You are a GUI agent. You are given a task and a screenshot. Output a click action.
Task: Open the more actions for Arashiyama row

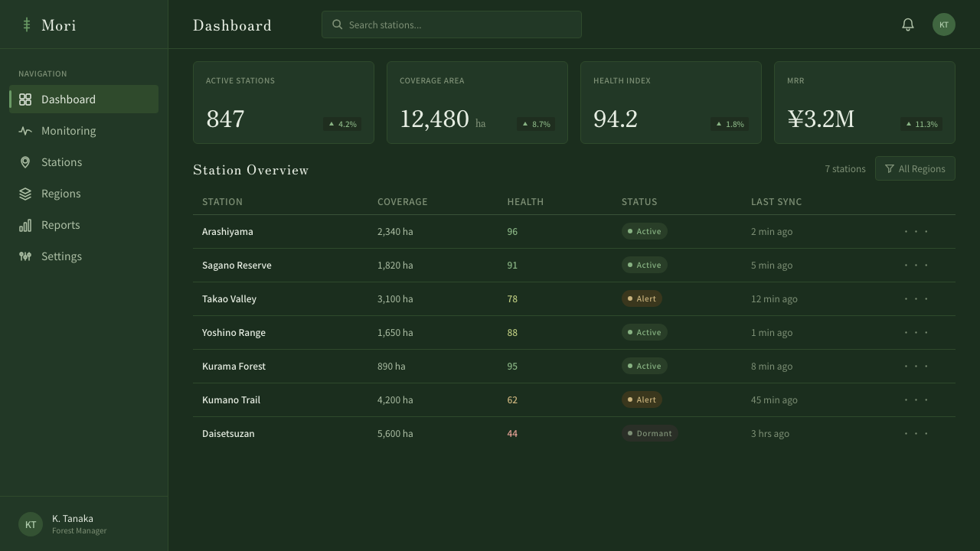(x=916, y=231)
